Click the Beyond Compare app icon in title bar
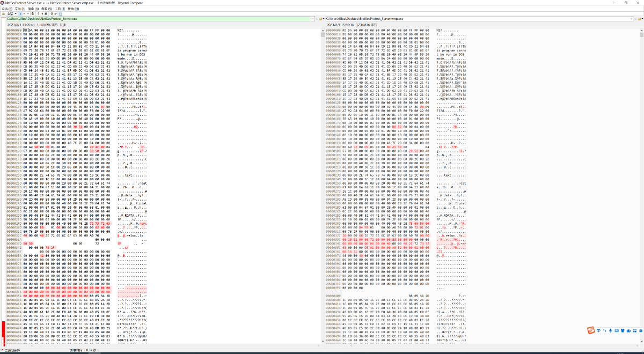644x354 pixels. point(2,3)
